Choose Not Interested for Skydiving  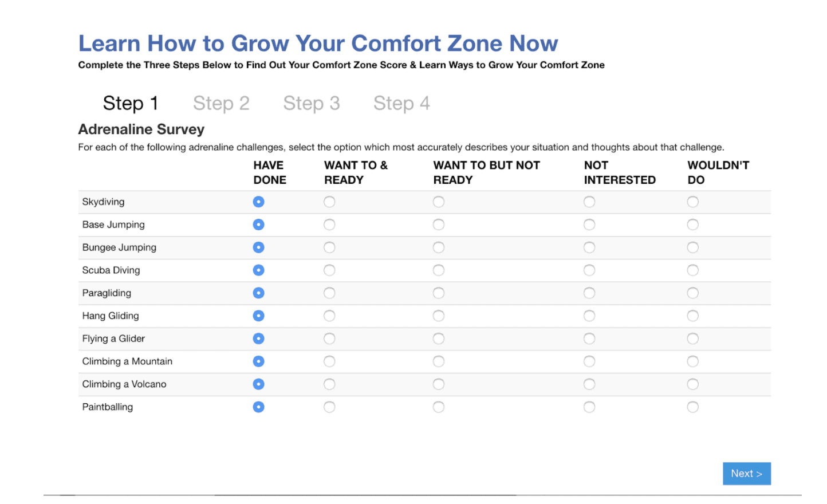(x=589, y=202)
